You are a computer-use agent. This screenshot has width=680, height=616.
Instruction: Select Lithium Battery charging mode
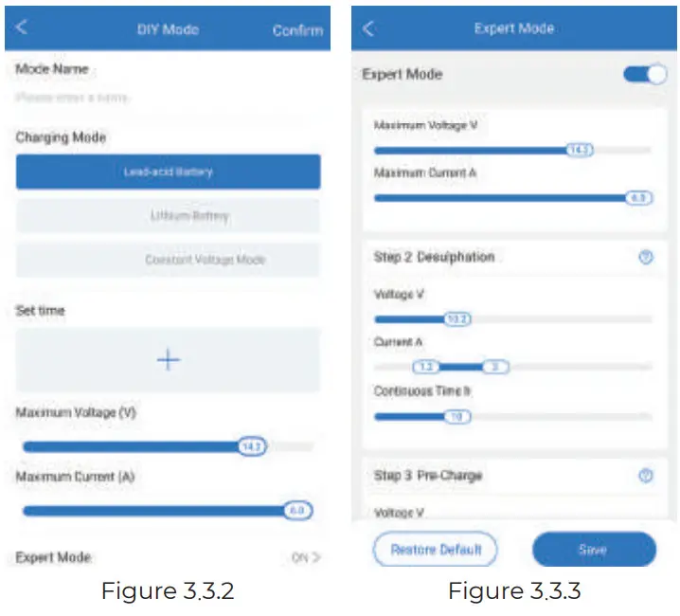pos(168,216)
